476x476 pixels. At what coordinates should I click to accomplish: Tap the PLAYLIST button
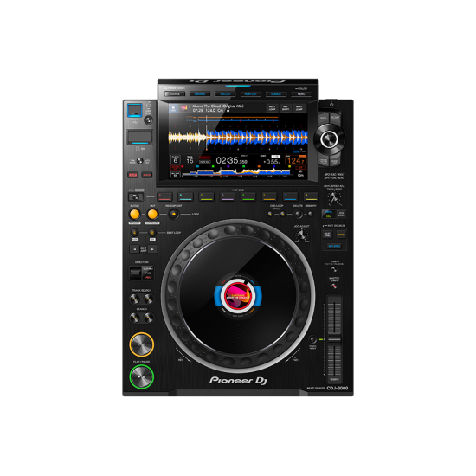click(250, 94)
